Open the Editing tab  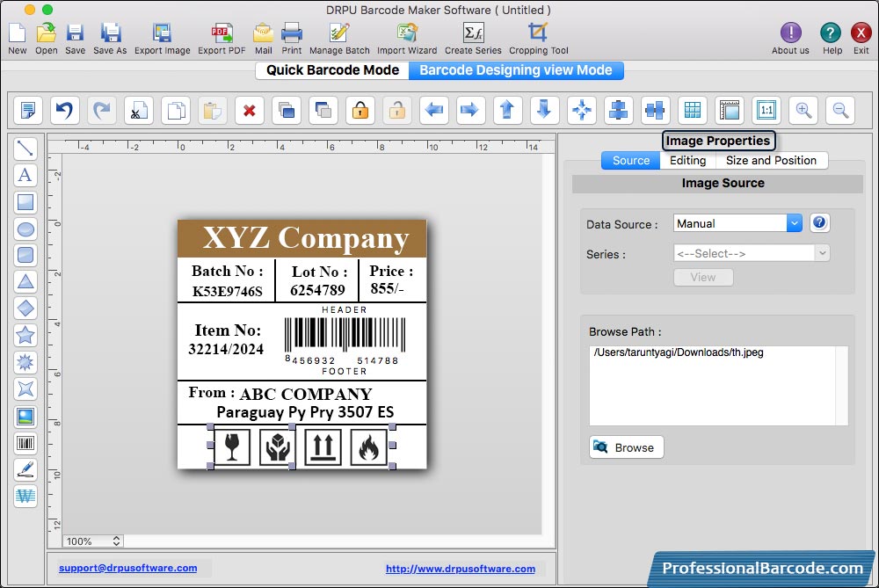687,160
